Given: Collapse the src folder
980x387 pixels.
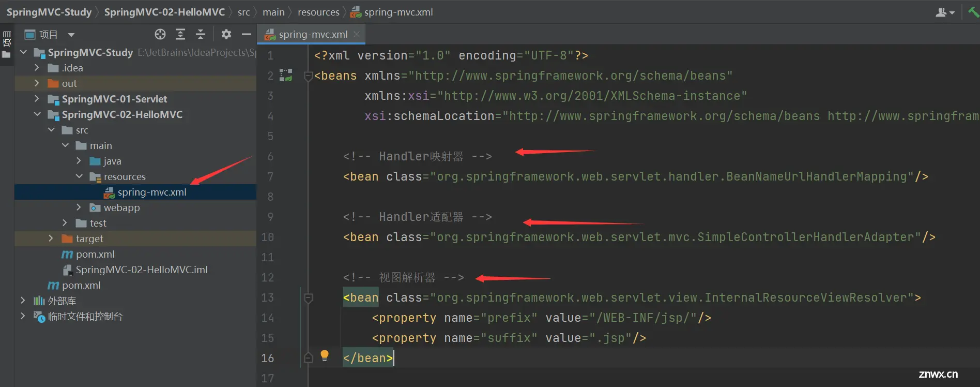Looking at the screenshot, I should (51, 130).
